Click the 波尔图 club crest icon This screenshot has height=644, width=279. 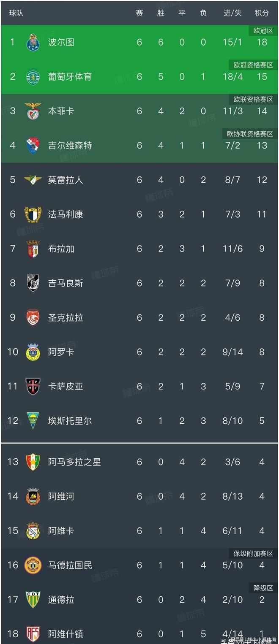click(x=33, y=42)
